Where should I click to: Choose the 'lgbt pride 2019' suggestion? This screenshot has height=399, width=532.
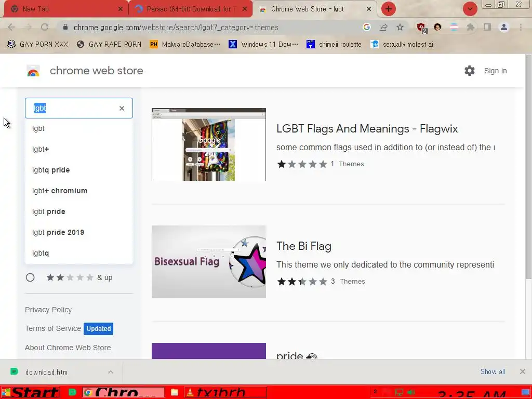pyautogui.click(x=79, y=232)
